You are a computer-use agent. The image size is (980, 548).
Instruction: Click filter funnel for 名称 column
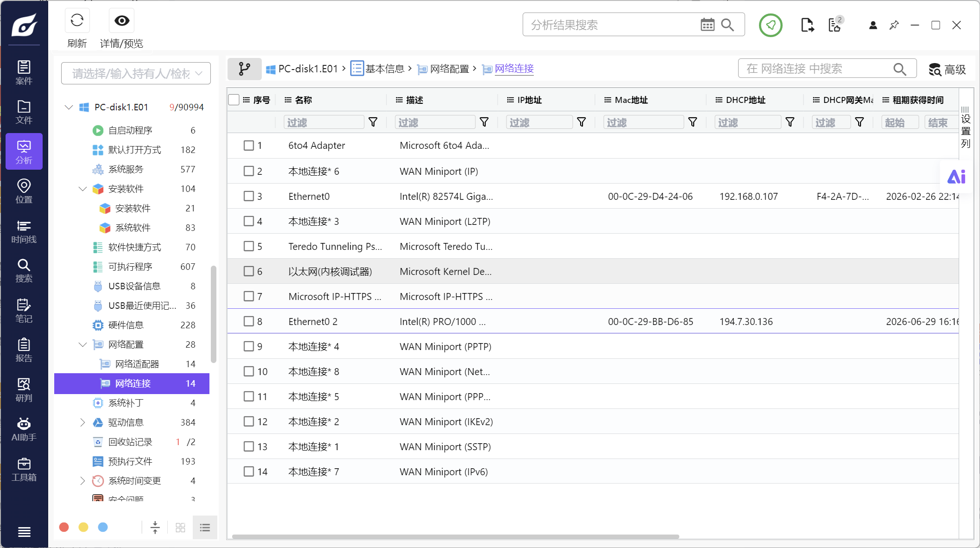pyautogui.click(x=373, y=122)
